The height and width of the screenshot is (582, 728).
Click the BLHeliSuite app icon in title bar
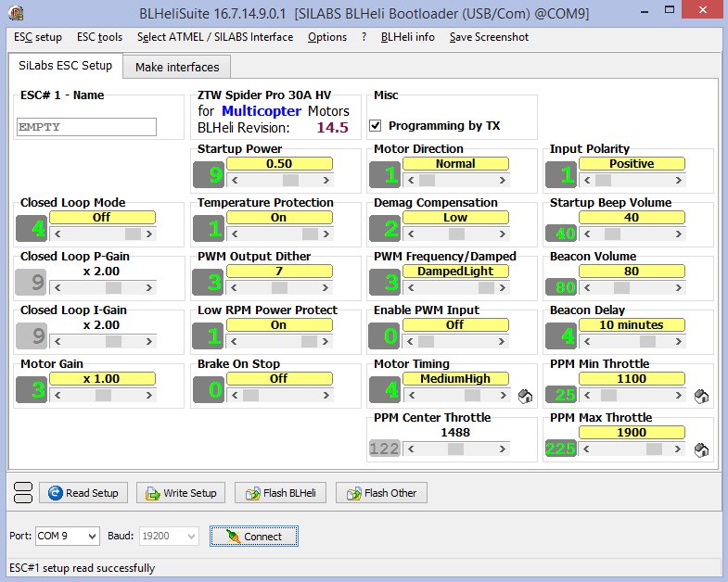point(17,13)
